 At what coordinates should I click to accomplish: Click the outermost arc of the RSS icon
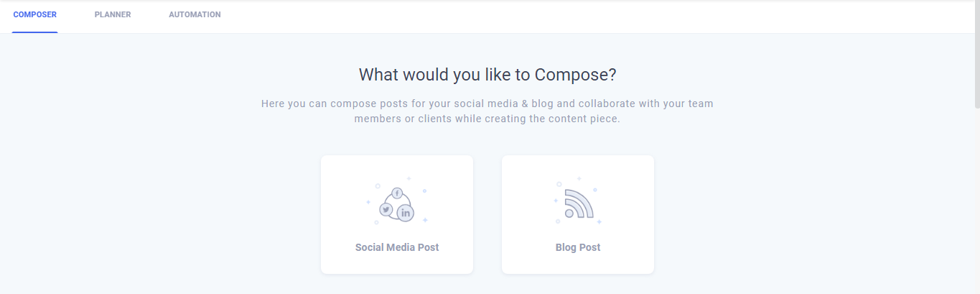(x=582, y=201)
